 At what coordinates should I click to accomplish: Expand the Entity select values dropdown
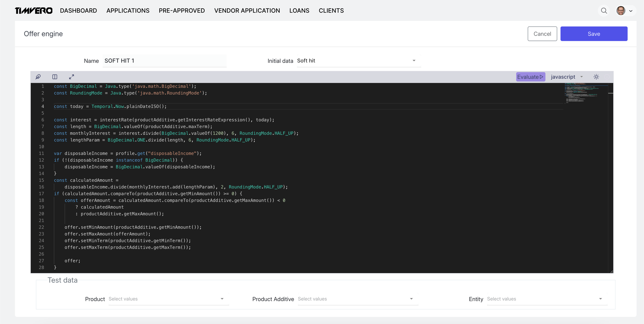(544, 299)
